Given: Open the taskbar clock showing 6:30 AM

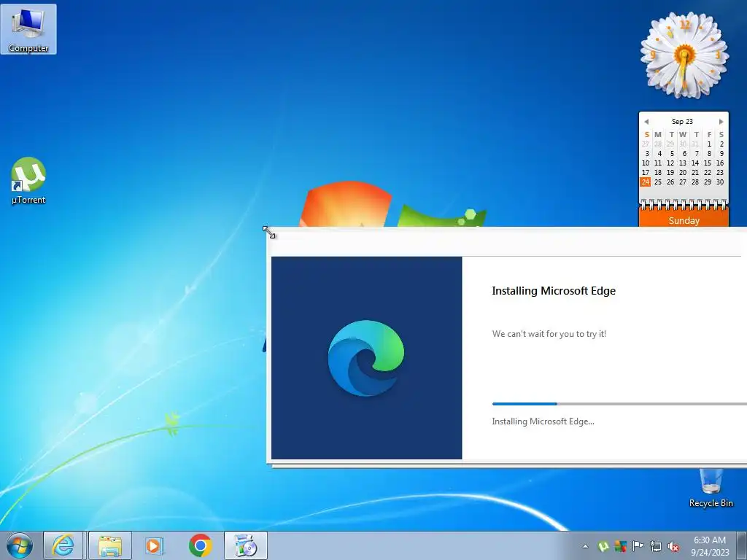Looking at the screenshot, I should (x=710, y=545).
